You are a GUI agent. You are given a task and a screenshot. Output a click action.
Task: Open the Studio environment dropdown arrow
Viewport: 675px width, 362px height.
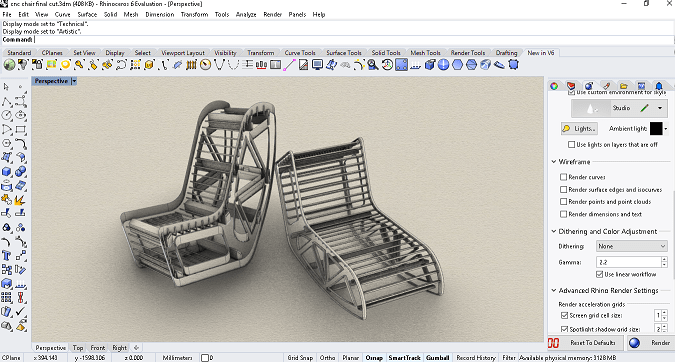click(660, 108)
